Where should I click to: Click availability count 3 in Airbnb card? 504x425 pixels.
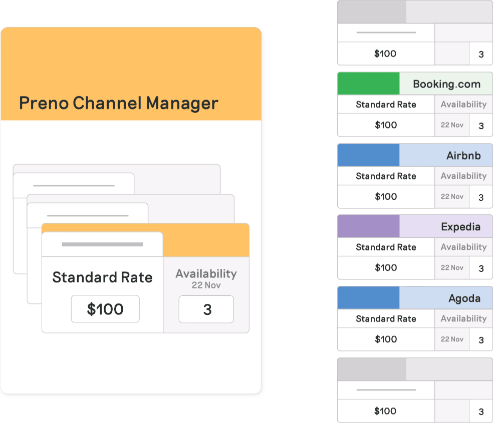[x=481, y=197]
